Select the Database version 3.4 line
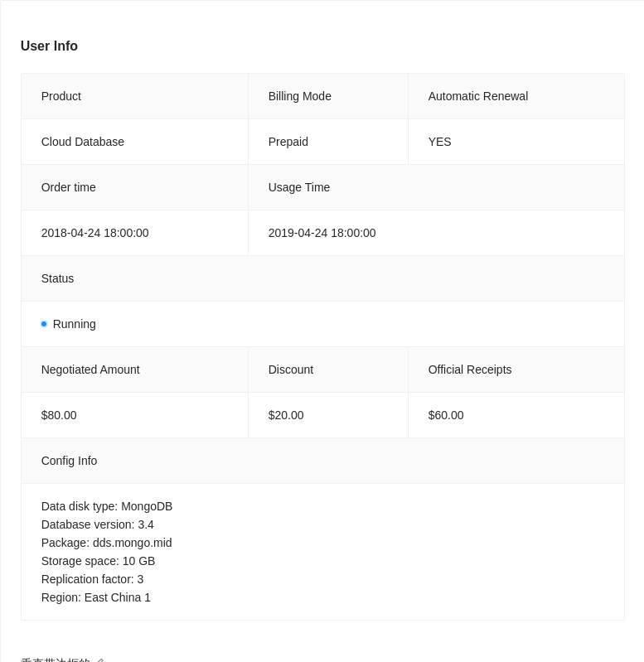644x662 pixels. point(97,524)
